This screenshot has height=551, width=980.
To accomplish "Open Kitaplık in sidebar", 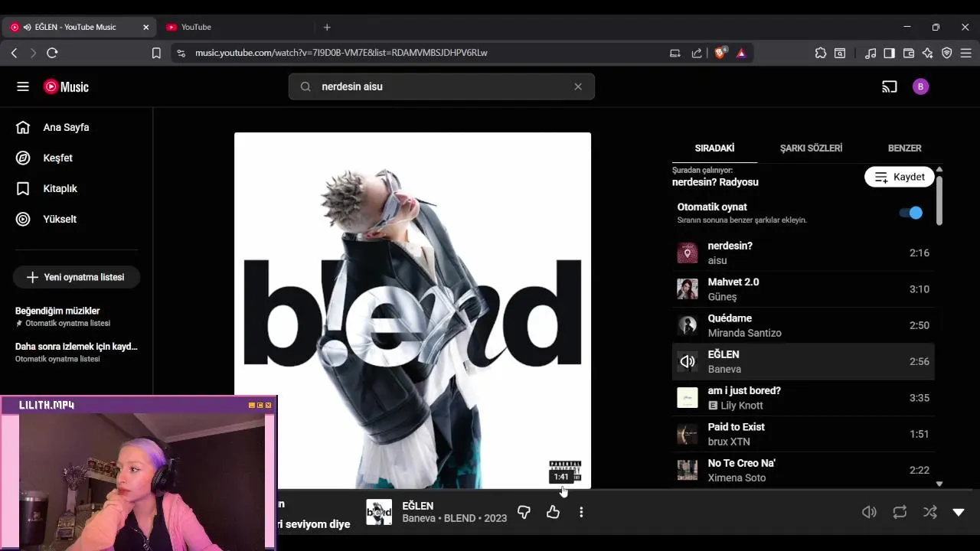I will coord(76,188).
